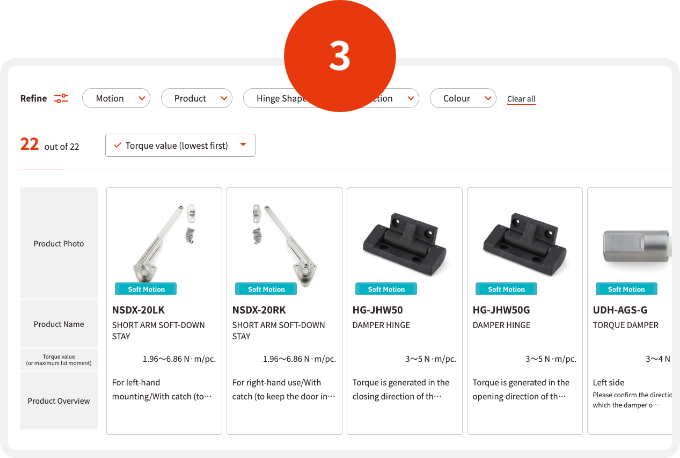Expand the Product filter dropdown
Viewport: 680px width, 458px height.
(196, 98)
